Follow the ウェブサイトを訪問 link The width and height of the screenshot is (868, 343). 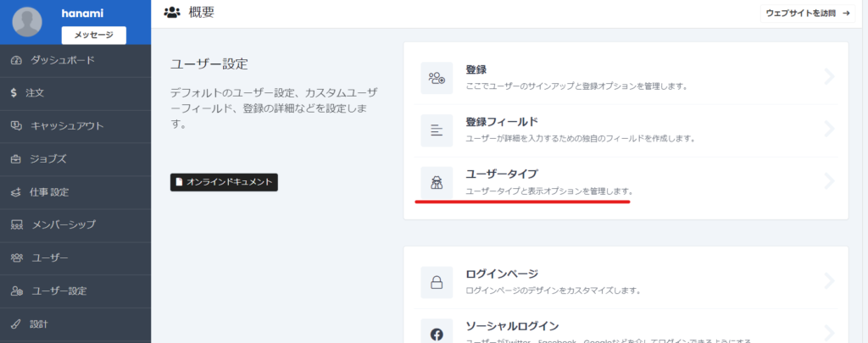(x=807, y=14)
